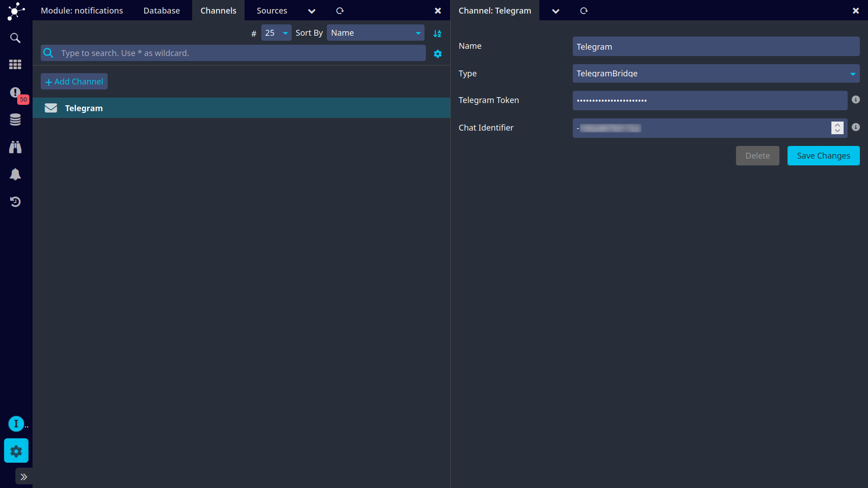
Task: Switch to the Channels tab
Action: [x=218, y=10]
